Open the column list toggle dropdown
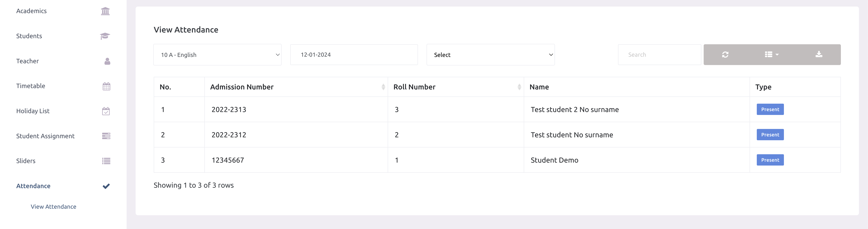Screen dimensions: 868x229 click(771, 55)
